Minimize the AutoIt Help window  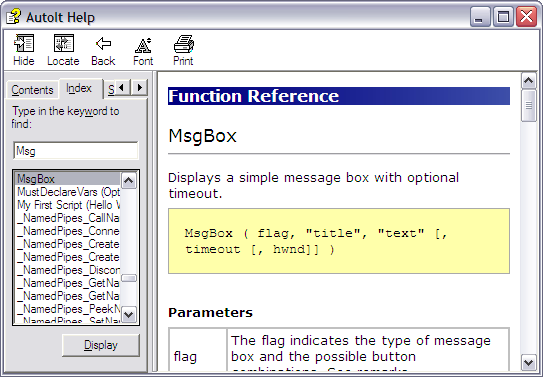[479, 17]
